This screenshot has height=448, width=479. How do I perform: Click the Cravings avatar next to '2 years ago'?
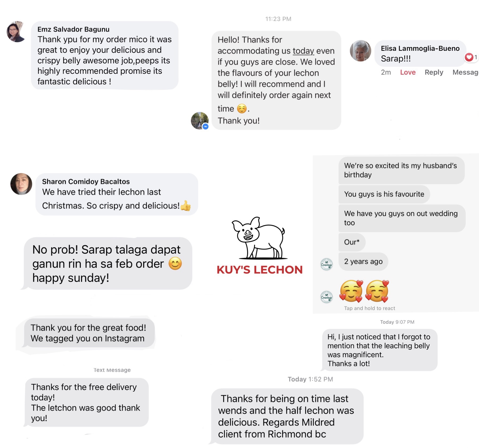[326, 264]
